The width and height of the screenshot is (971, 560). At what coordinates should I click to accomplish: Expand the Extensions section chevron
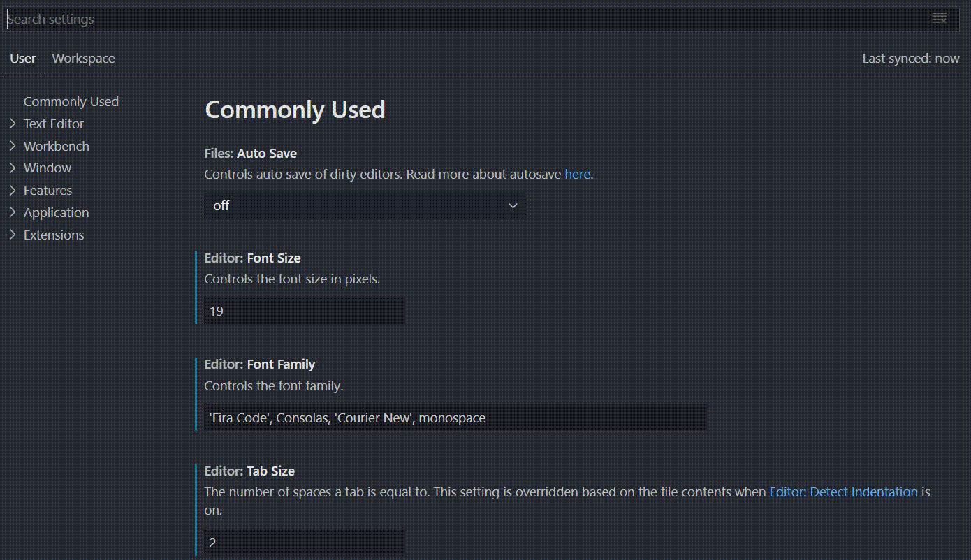pyautogui.click(x=13, y=235)
